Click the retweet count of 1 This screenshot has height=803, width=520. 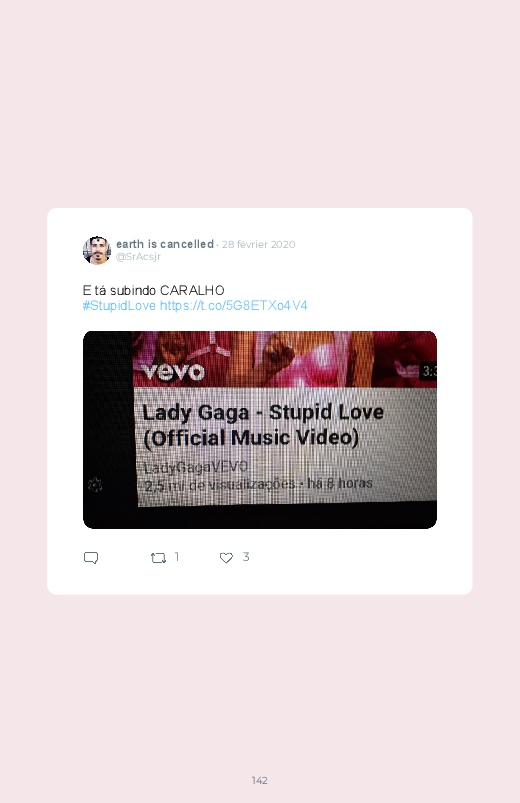177,557
